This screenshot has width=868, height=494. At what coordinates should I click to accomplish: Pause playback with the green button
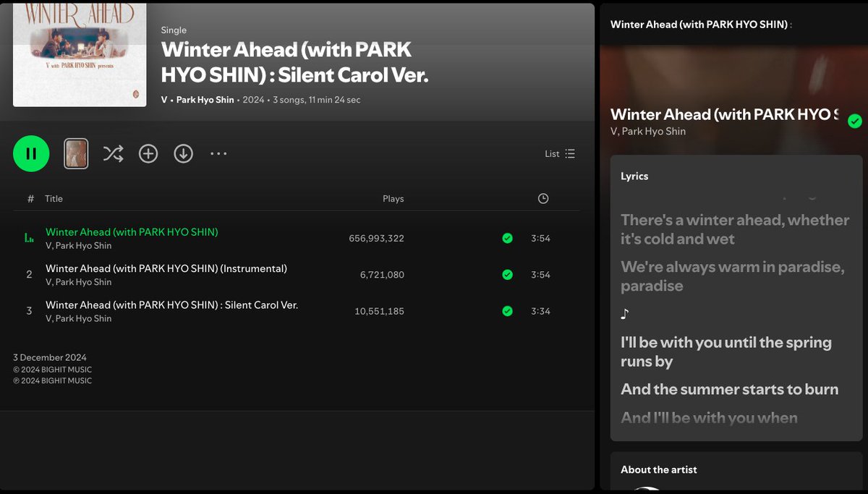[31, 153]
